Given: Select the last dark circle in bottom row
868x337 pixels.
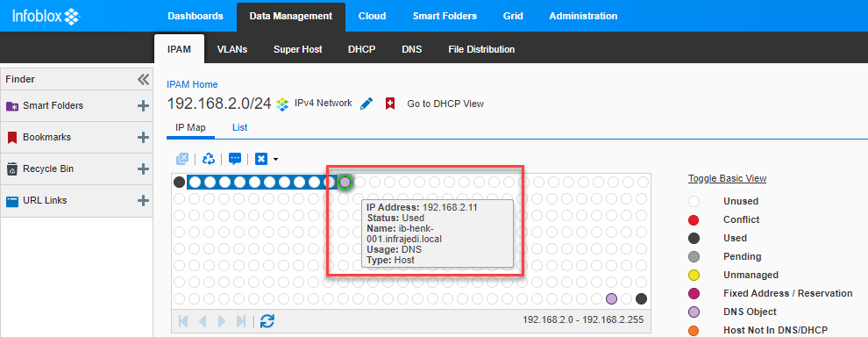Looking at the screenshot, I should 642,298.
